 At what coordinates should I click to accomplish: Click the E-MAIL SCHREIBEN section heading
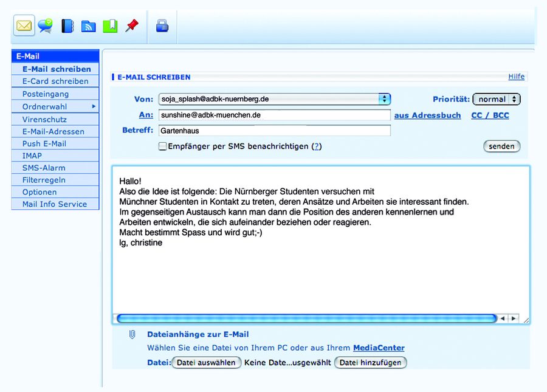154,77
